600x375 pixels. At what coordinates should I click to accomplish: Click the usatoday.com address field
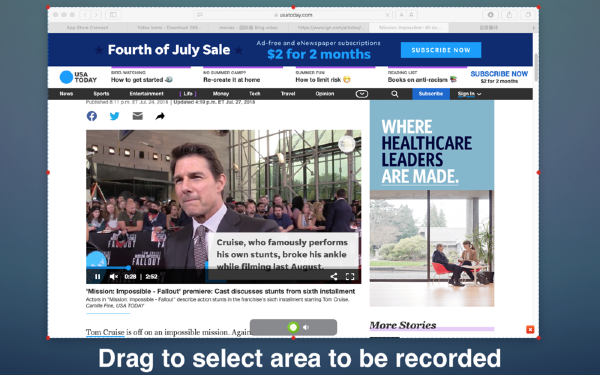[x=293, y=15]
